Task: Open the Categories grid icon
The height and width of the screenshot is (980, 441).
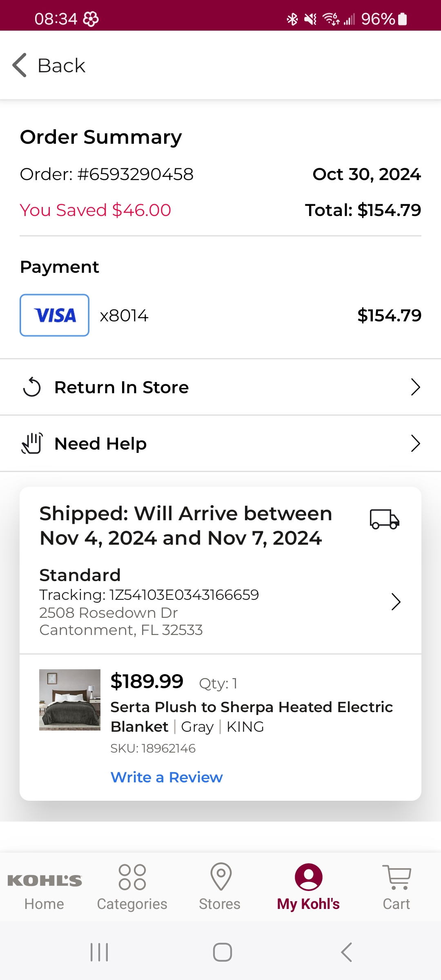Action: coord(132,878)
